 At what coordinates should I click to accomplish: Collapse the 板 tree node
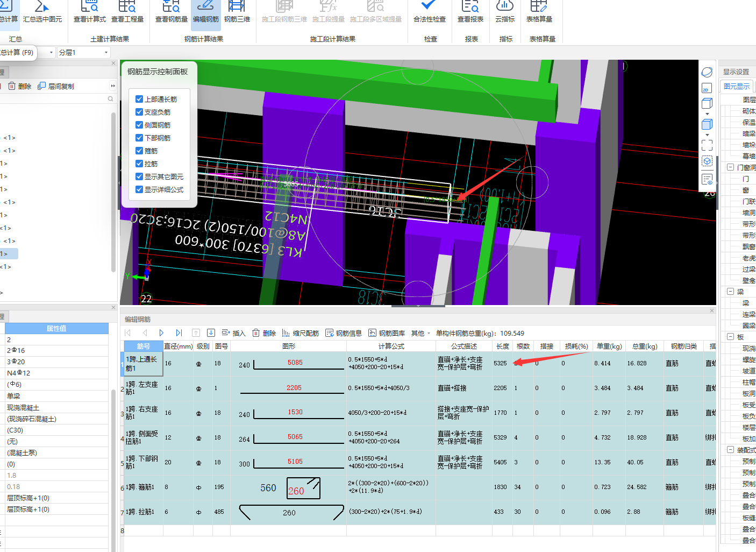coord(730,337)
